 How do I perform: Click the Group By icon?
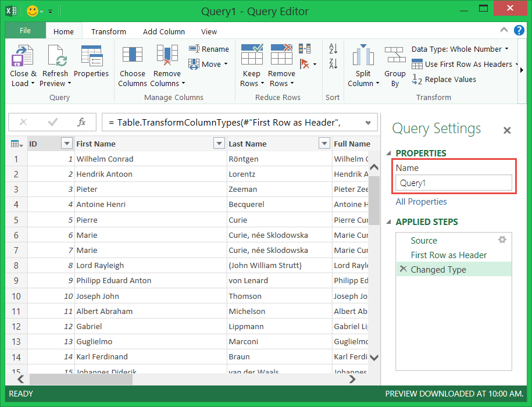tap(395, 56)
